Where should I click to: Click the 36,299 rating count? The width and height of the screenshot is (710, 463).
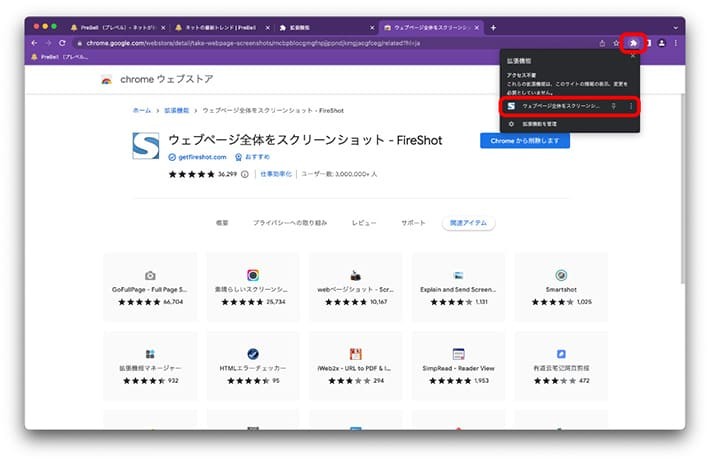(227, 174)
